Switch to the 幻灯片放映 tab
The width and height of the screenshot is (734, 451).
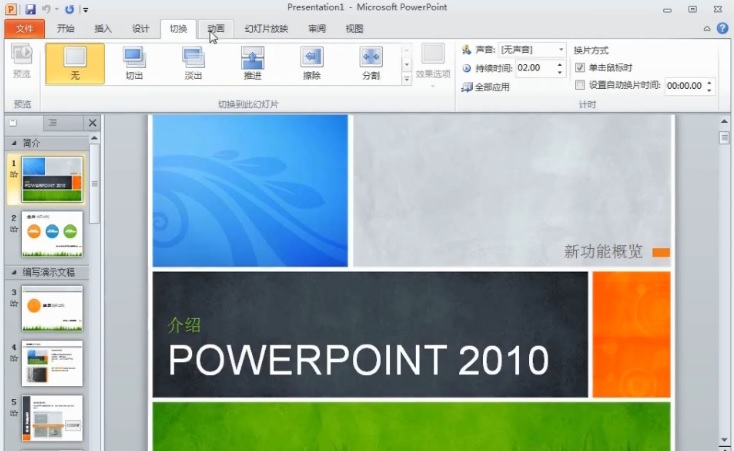point(266,29)
